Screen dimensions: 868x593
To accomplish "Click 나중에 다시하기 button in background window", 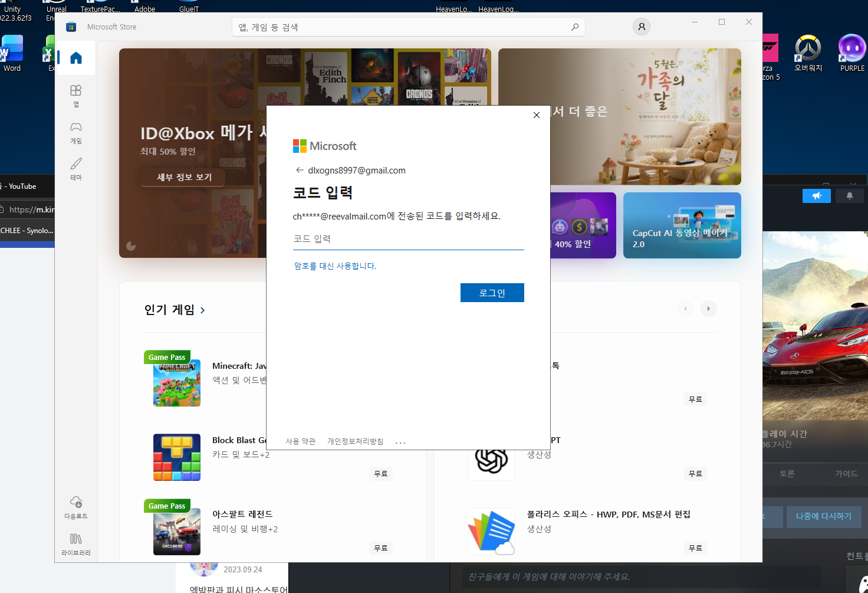I will 824,516.
